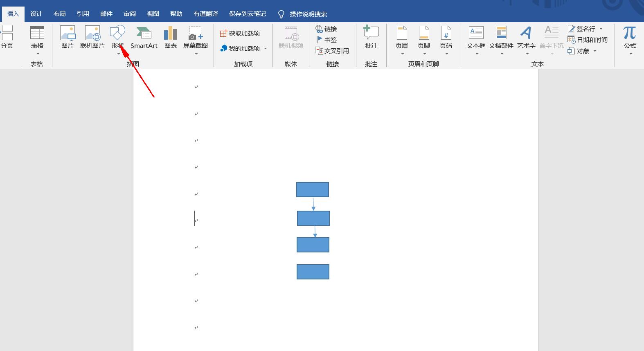Insert a chart with 图表
Screen dimensions: 644x351
click(x=171, y=38)
